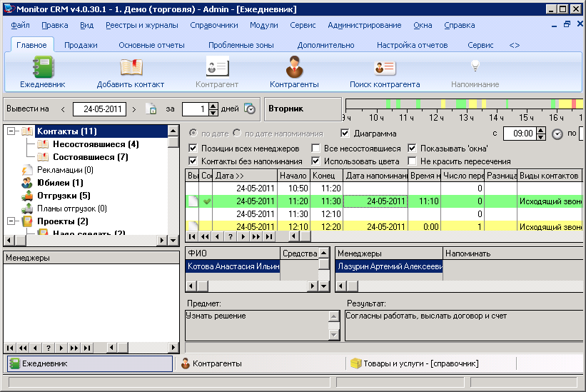The width and height of the screenshot is (586, 392).
Task: Check the Все несостоявшиеся option
Action: coord(315,149)
